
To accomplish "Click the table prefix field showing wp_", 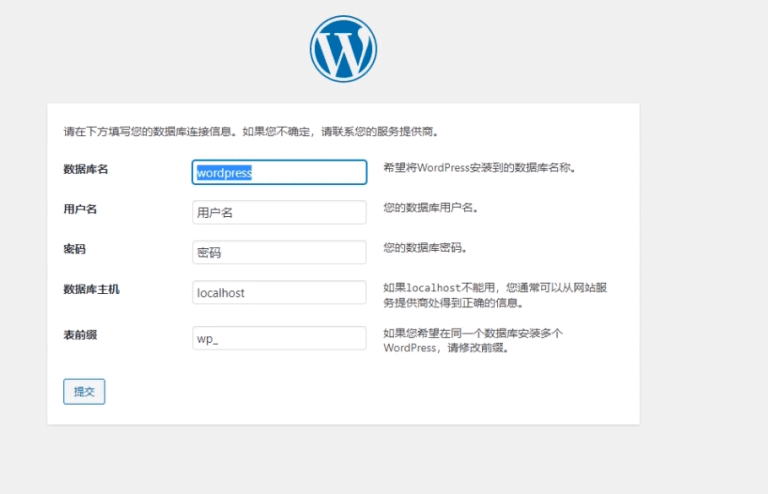I will point(279,338).
